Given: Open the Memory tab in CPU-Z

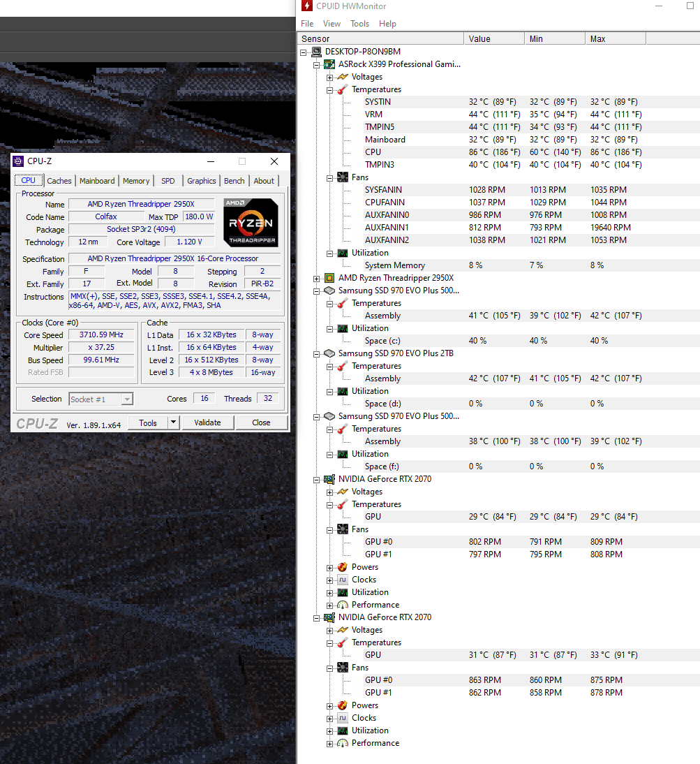Looking at the screenshot, I should pos(136,181).
